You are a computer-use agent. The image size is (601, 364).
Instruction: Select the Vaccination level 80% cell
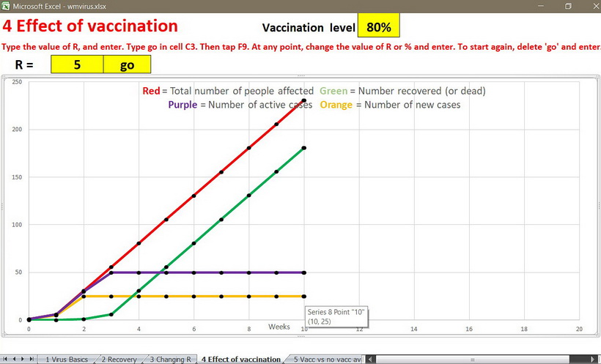pyautogui.click(x=378, y=27)
